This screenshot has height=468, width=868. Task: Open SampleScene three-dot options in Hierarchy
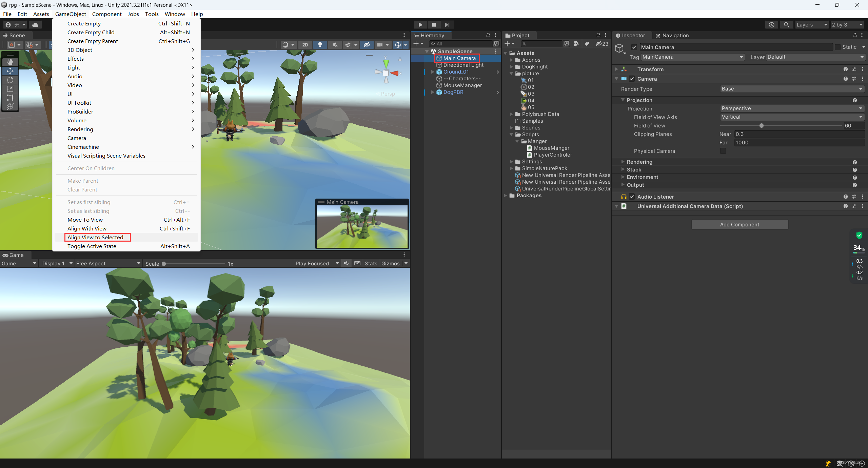pos(496,51)
